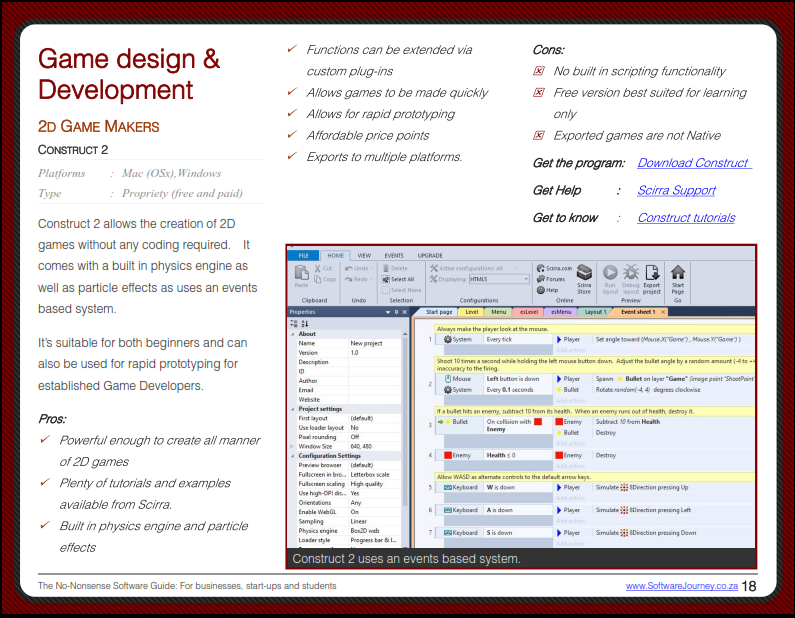Click the Download Construct link

(694, 163)
